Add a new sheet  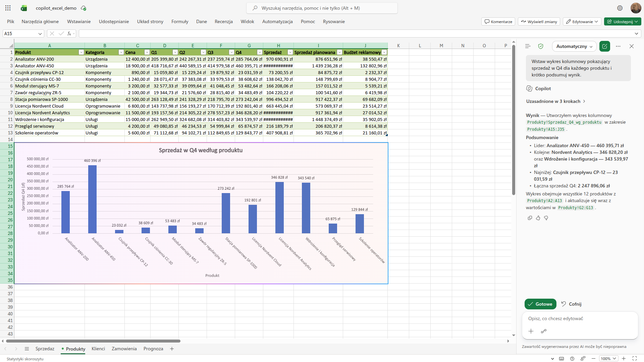coord(172,349)
